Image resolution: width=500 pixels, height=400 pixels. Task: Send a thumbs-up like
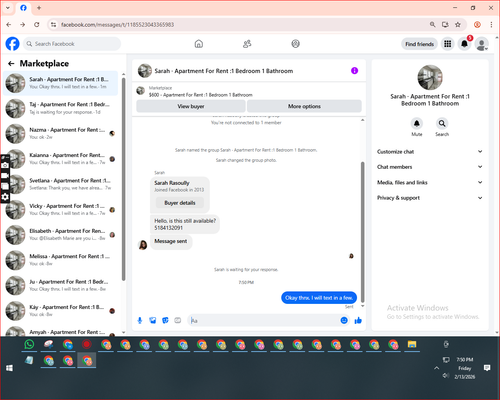click(358, 320)
